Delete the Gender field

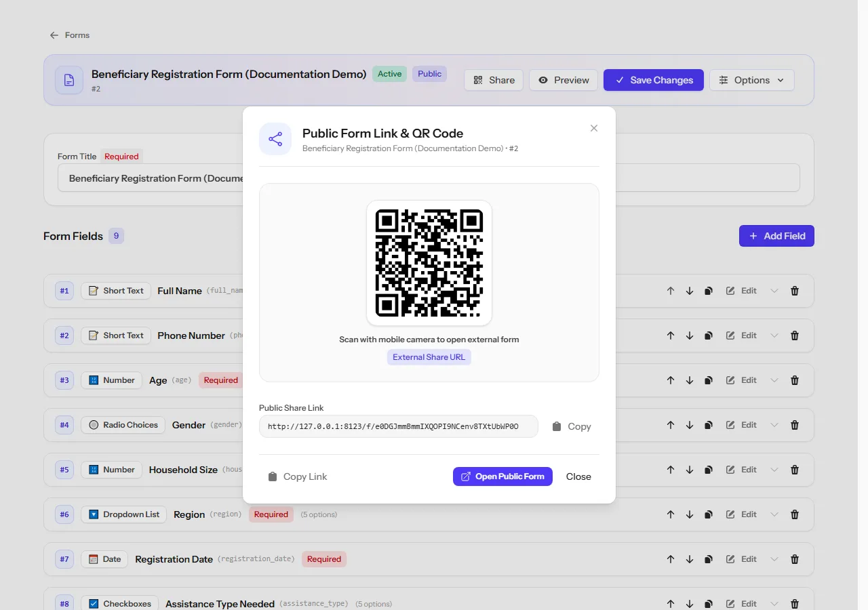click(795, 425)
